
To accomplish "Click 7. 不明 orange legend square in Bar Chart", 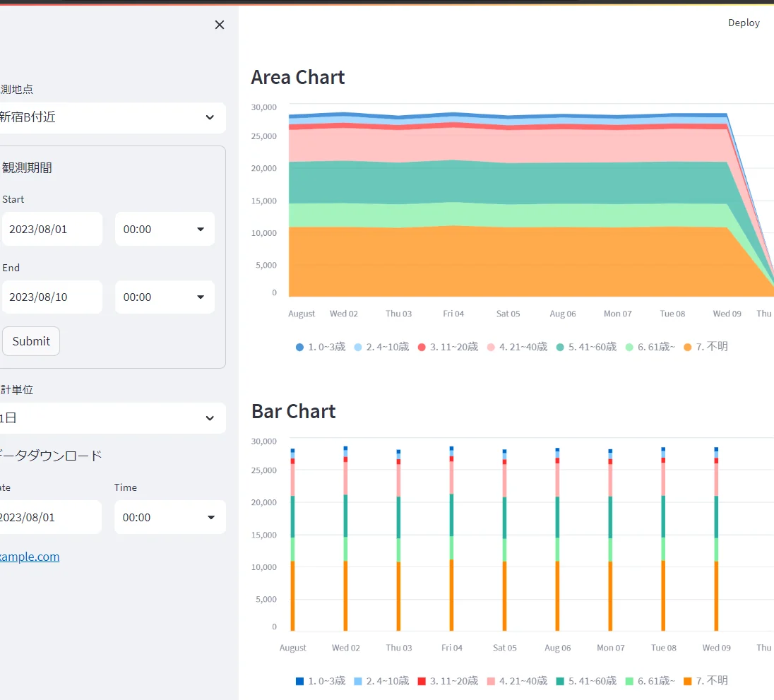I will 687,681.
